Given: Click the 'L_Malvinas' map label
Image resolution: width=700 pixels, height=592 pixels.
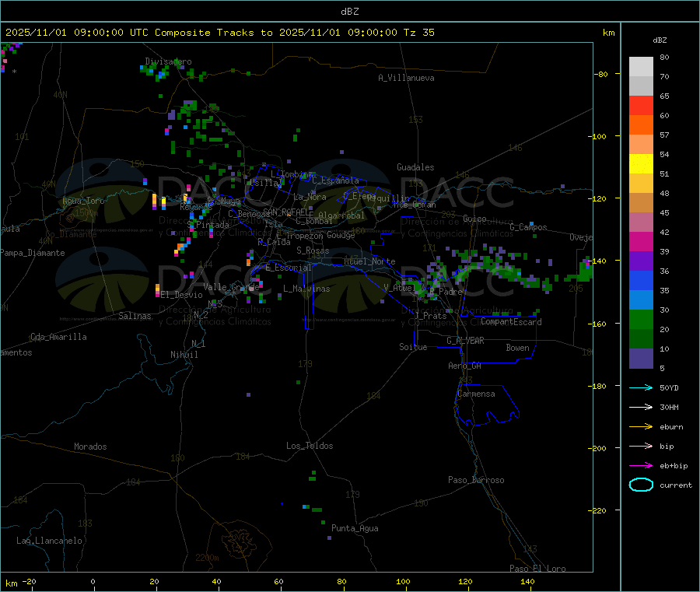Looking at the screenshot, I should tap(306, 289).
